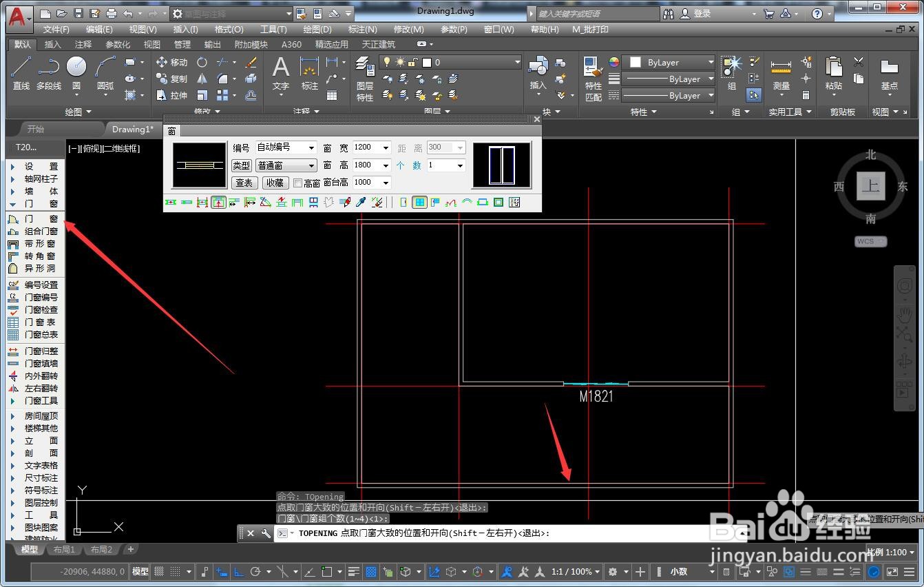Toggle lineweight display in status bar
The width and height of the screenshot is (924, 587).
[354, 572]
